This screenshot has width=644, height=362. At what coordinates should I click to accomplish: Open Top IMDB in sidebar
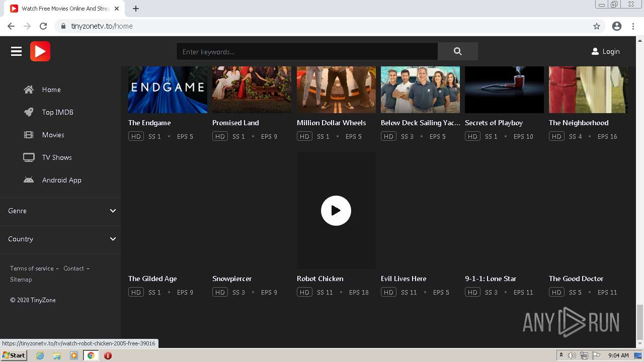[58, 112]
